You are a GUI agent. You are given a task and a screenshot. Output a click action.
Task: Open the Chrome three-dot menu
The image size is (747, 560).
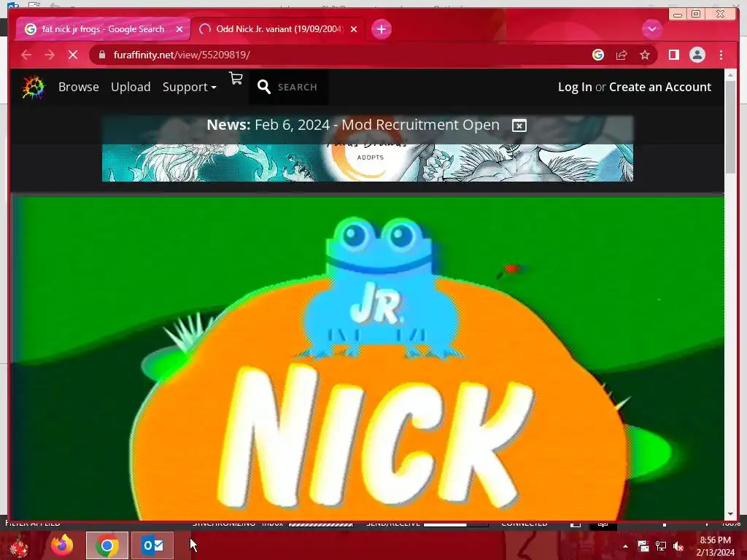click(x=721, y=55)
